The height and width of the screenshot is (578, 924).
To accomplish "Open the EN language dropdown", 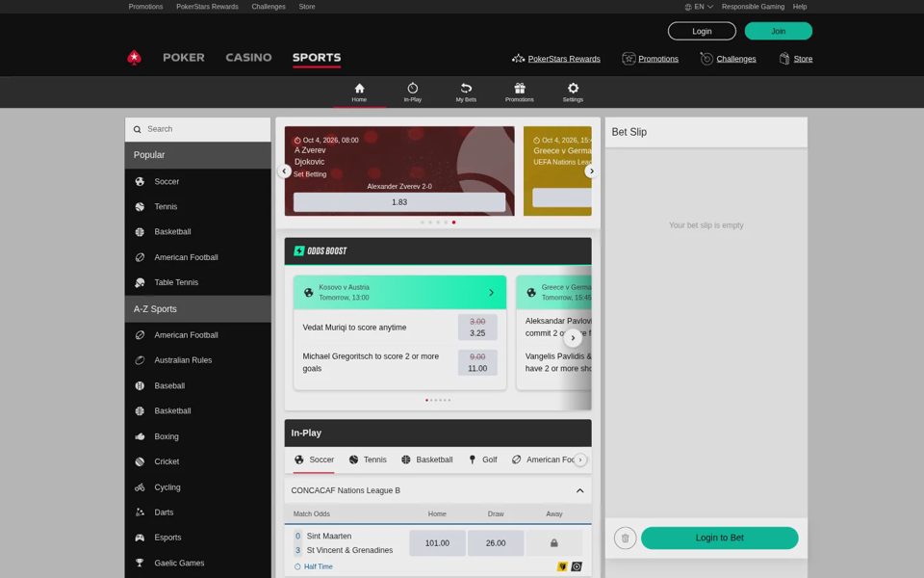I will [x=699, y=7].
